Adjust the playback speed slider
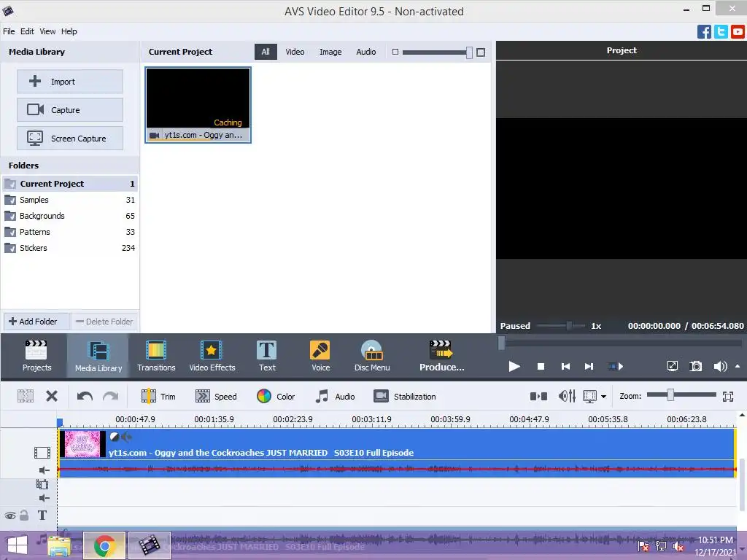 click(569, 326)
